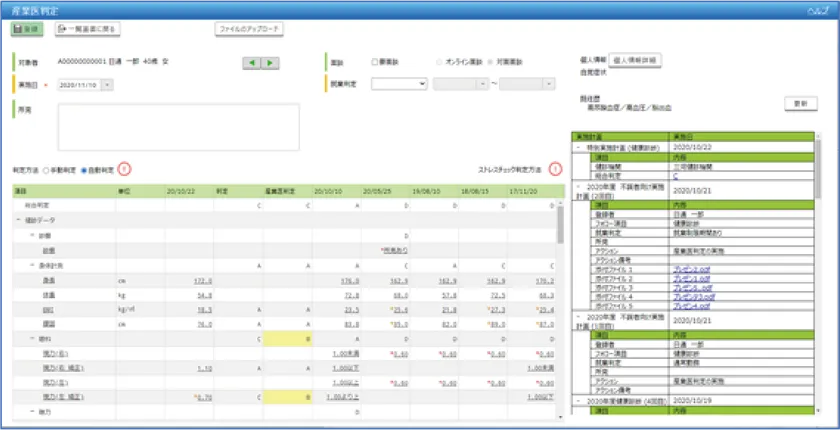This screenshot has height=430, width=840.
Task: Open the ヘルプ link in title bar
Action: pyautogui.click(x=820, y=7)
